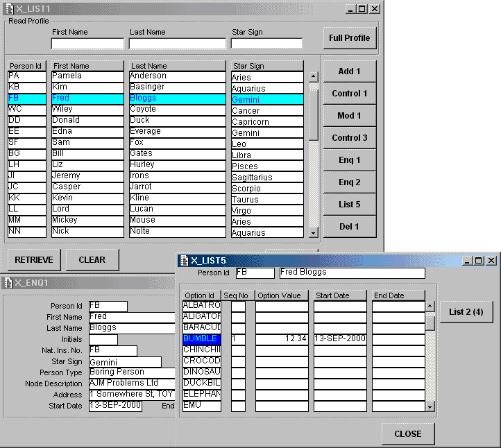
Task: Focus the Star Sign search field
Action: point(266,44)
